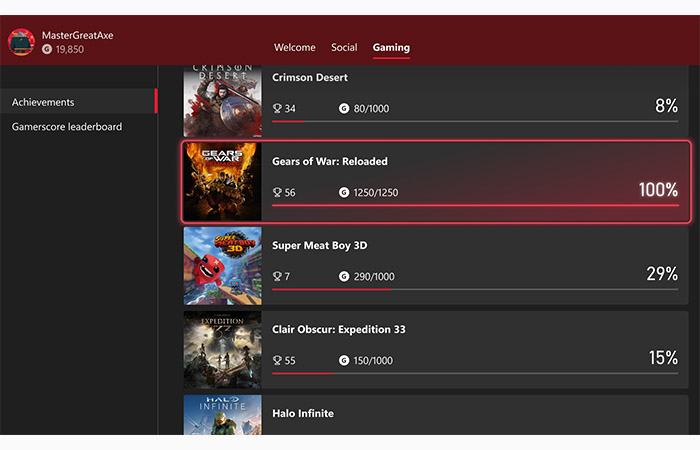This screenshot has height=450, width=700.
Task: Click the MasterGreatAxe profile avatar
Action: pyautogui.click(x=22, y=41)
